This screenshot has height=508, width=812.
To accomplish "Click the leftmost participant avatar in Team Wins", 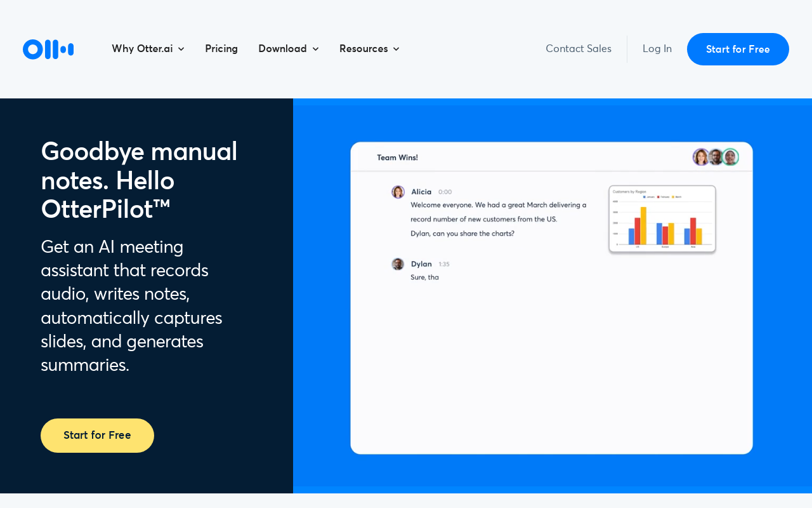I will [700, 157].
